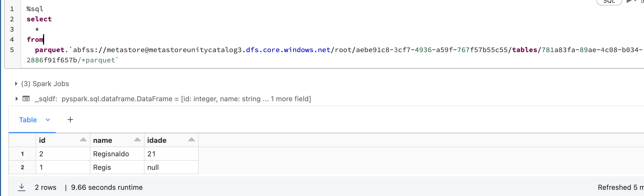Place cursor on the select keyword line

point(39,19)
